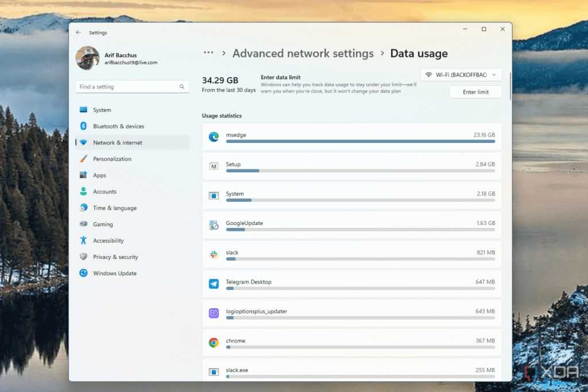Viewport: 588px width, 392px height.
Task: Expand the breadcrumb ellipsis menu
Action: pos(208,53)
